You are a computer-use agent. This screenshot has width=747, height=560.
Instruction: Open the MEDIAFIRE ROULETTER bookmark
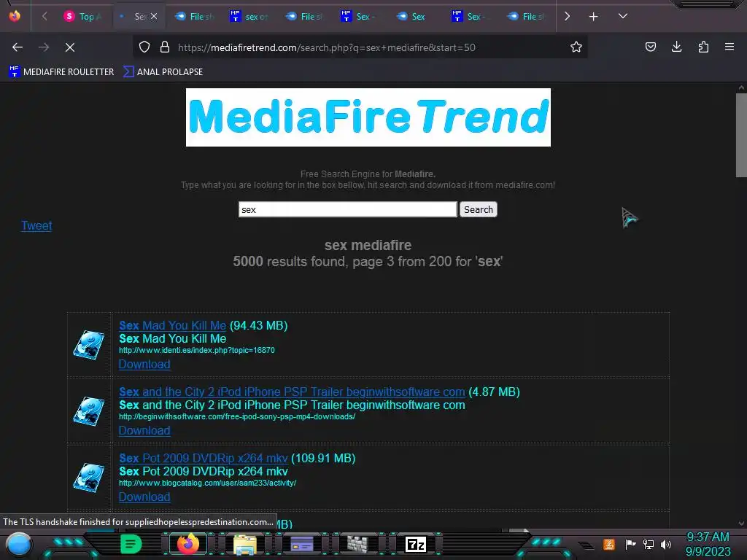click(x=61, y=72)
